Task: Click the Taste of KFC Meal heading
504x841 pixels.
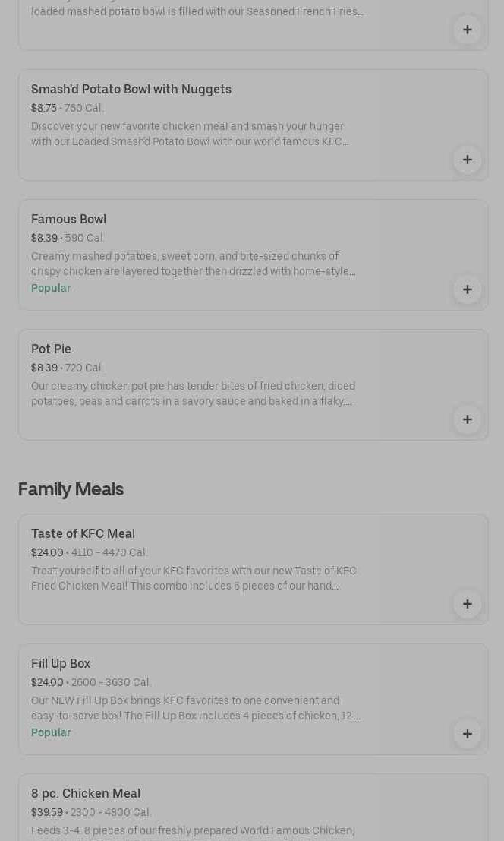Action: (83, 533)
